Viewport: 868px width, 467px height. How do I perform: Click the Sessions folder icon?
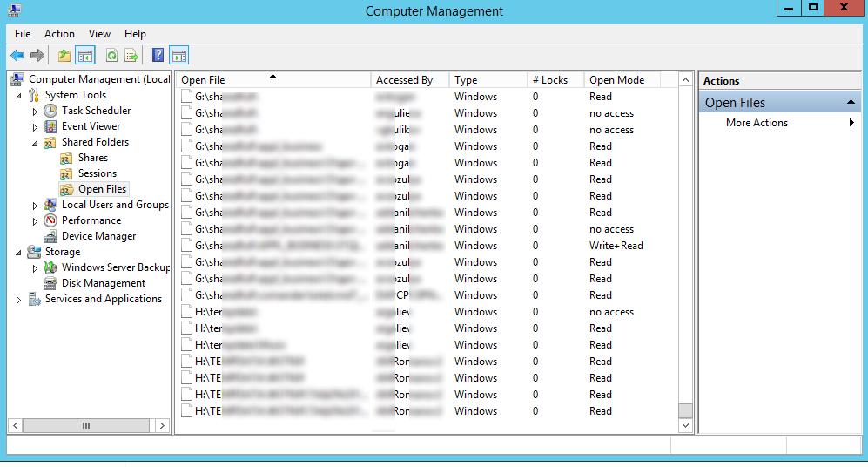pos(66,174)
